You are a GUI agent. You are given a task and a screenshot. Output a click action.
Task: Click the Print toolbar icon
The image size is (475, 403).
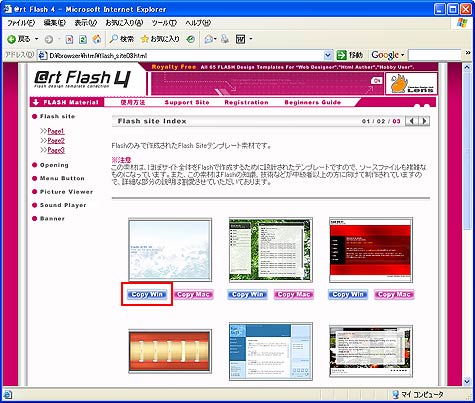coord(225,39)
